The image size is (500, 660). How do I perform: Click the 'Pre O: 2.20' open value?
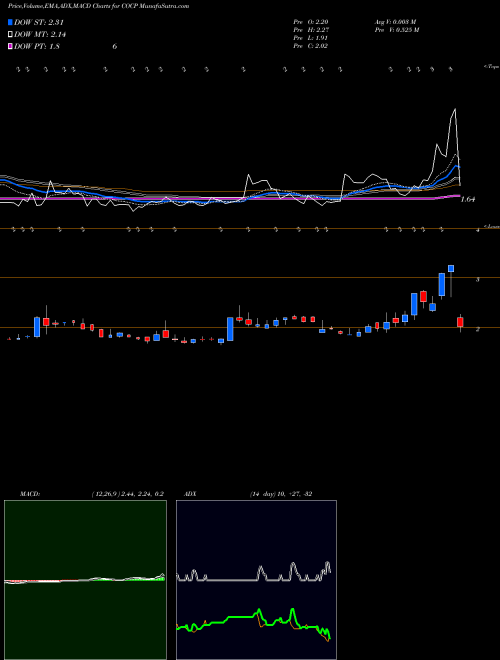[311, 22]
